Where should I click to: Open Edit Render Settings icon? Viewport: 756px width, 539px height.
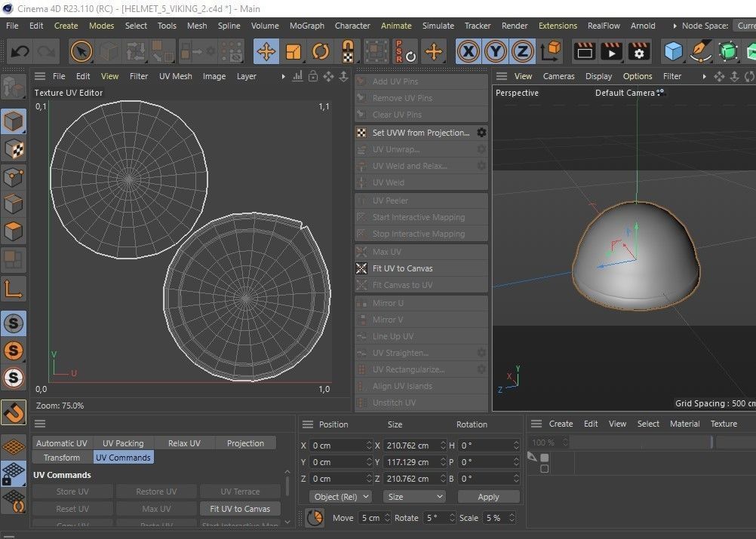(x=639, y=51)
